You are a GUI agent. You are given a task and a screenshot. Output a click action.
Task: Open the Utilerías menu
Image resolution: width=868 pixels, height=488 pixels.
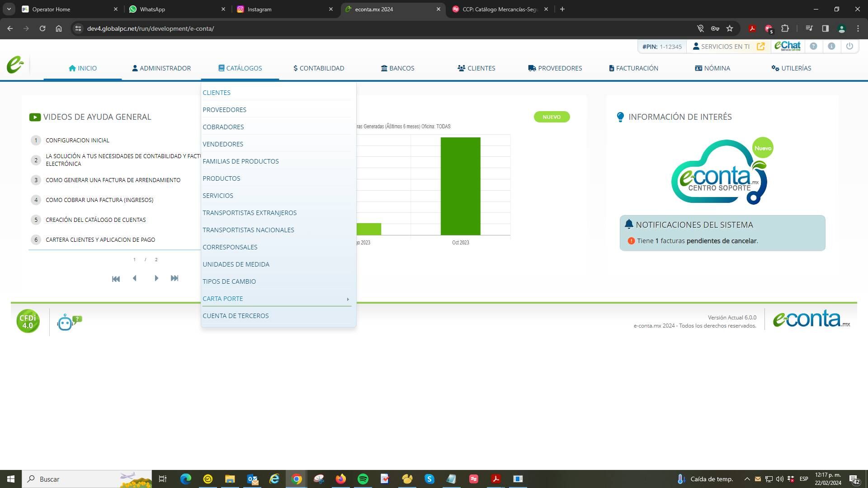pyautogui.click(x=791, y=68)
